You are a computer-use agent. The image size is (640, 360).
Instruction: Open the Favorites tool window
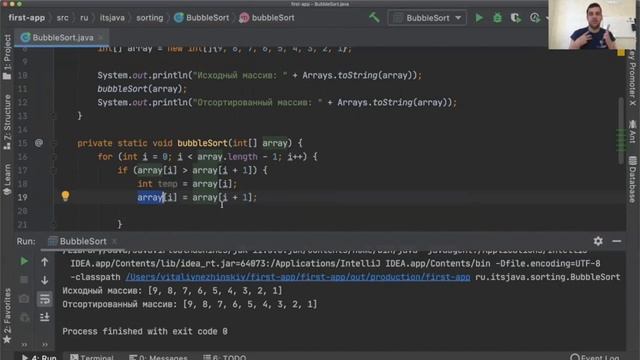pyautogui.click(x=7, y=316)
